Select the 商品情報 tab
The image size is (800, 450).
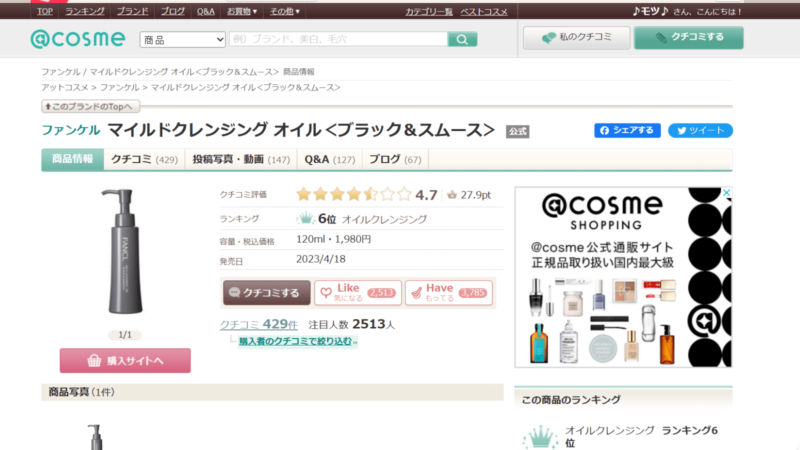(72, 159)
